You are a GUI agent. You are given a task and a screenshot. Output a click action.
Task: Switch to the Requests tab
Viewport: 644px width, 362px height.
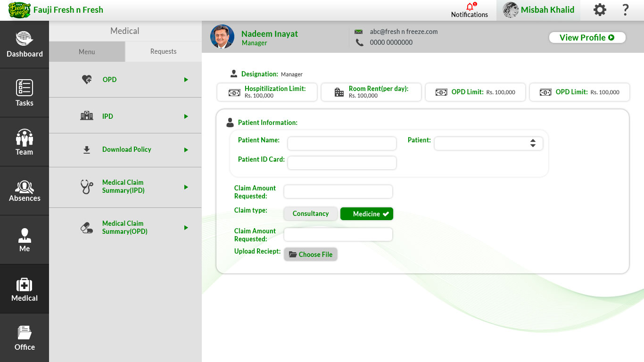163,51
